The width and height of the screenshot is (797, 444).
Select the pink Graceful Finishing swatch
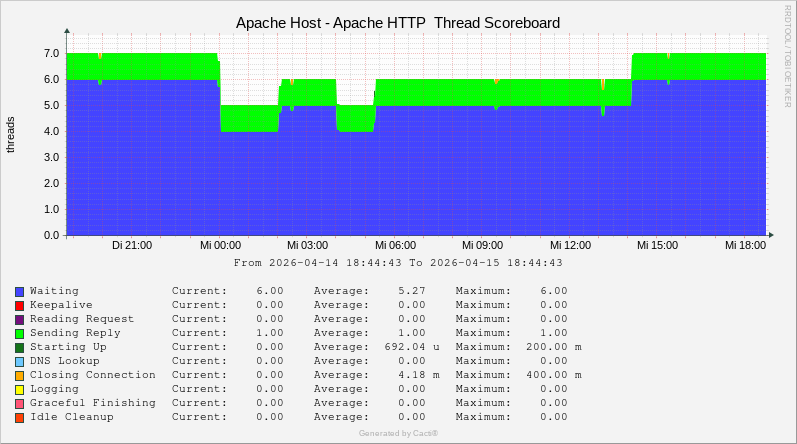[19, 403]
